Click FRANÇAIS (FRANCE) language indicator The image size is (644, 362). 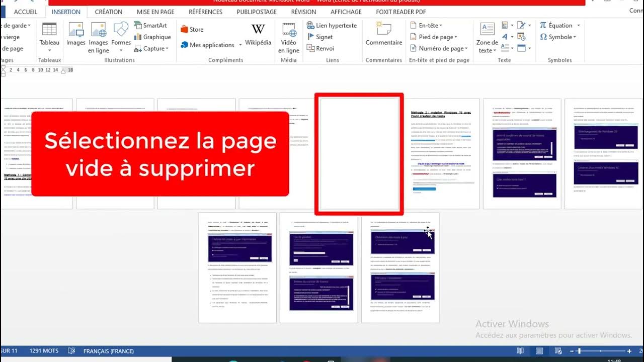(109, 351)
